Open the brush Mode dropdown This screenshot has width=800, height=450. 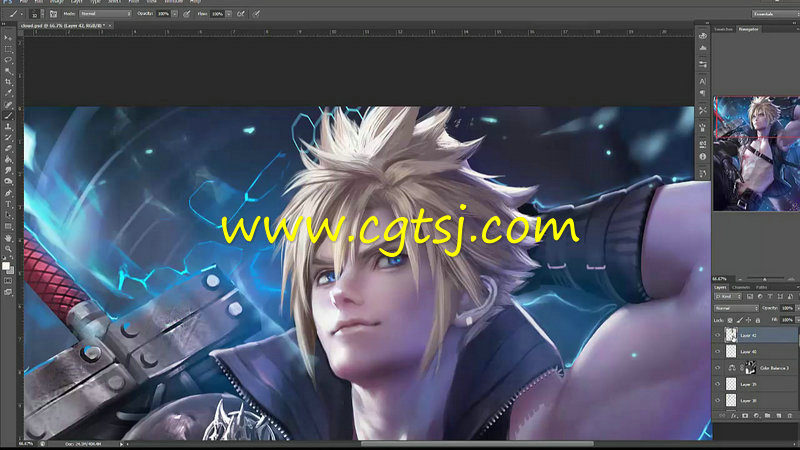click(105, 14)
